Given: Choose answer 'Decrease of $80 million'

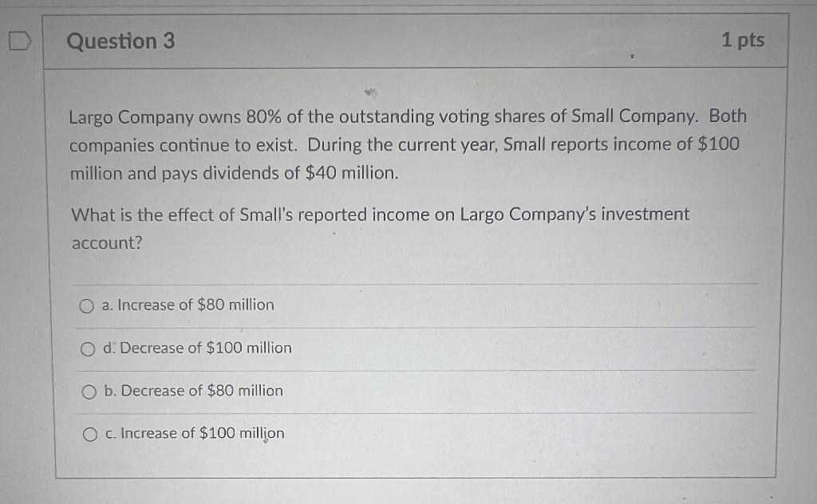Looking at the screenshot, I should point(191,391).
